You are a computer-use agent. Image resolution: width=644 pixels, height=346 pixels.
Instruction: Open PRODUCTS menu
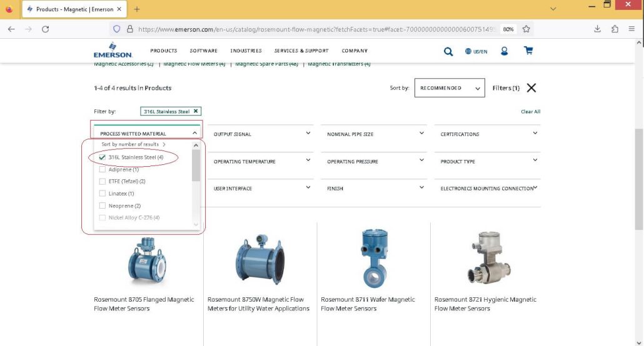point(163,51)
